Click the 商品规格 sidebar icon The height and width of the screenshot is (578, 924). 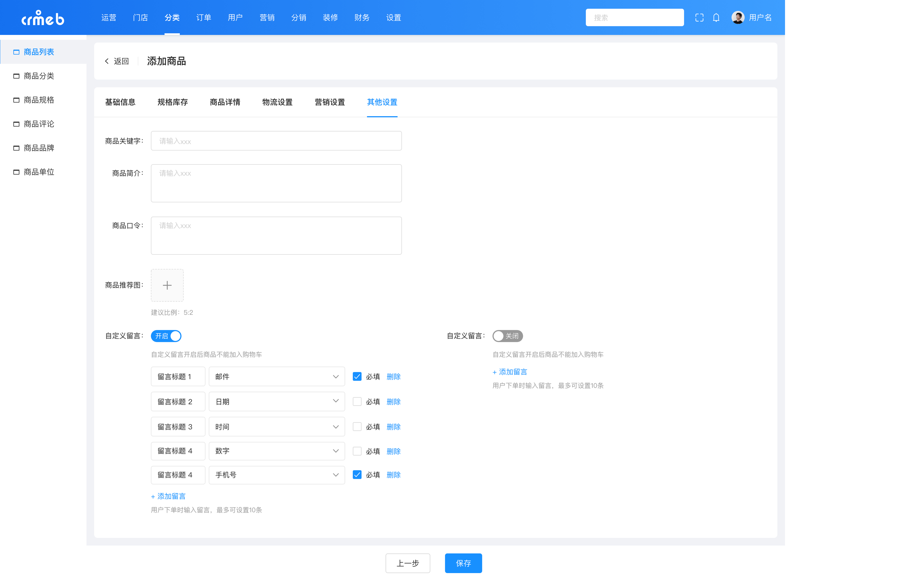tap(17, 100)
